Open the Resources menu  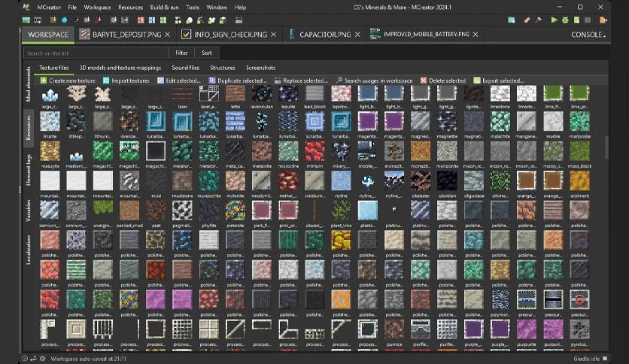130,8
